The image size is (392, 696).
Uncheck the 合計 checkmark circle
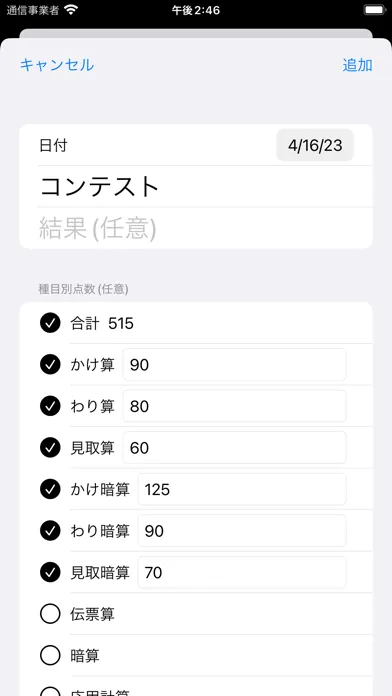click(x=50, y=323)
